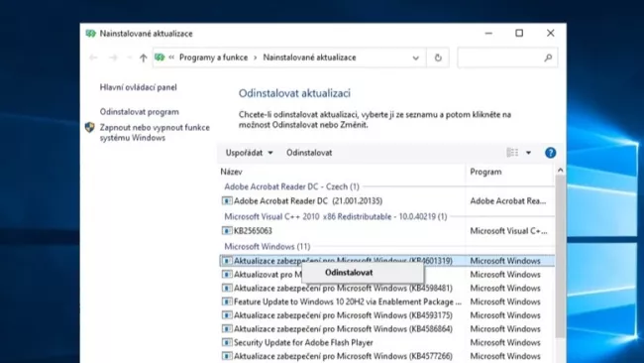Click address bar control panel icon
This screenshot has height=363, width=644.
pyautogui.click(x=160, y=58)
